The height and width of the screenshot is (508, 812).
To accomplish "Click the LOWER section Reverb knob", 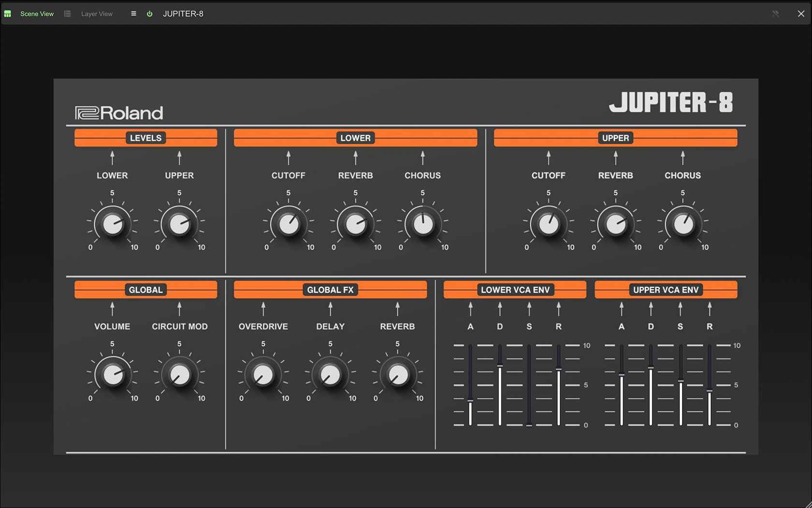I will pyautogui.click(x=356, y=224).
